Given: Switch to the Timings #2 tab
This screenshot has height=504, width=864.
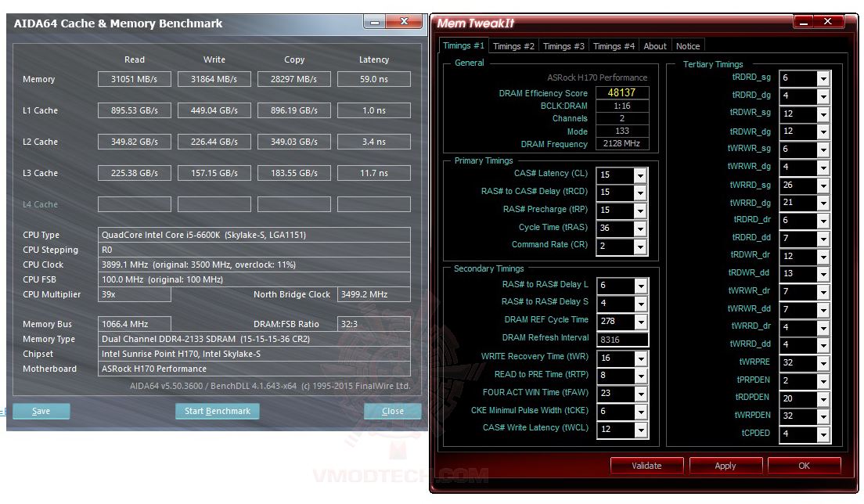Looking at the screenshot, I should pos(513,46).
